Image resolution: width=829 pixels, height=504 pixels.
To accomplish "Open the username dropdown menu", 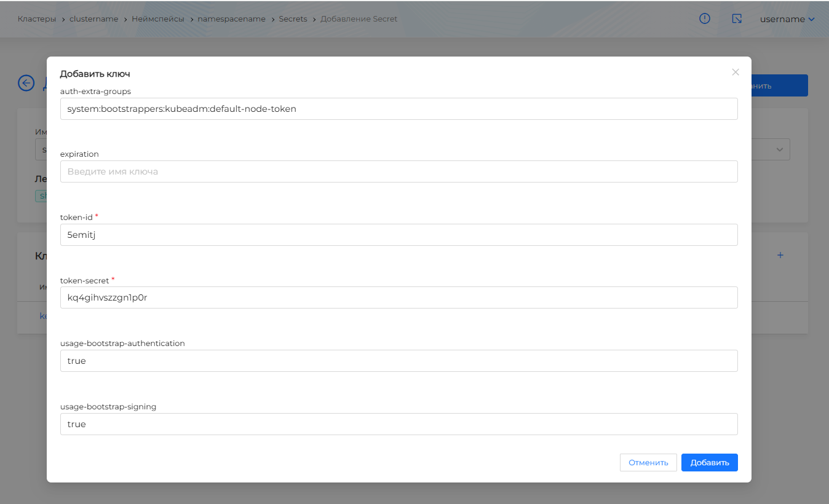I will (787, 19).
